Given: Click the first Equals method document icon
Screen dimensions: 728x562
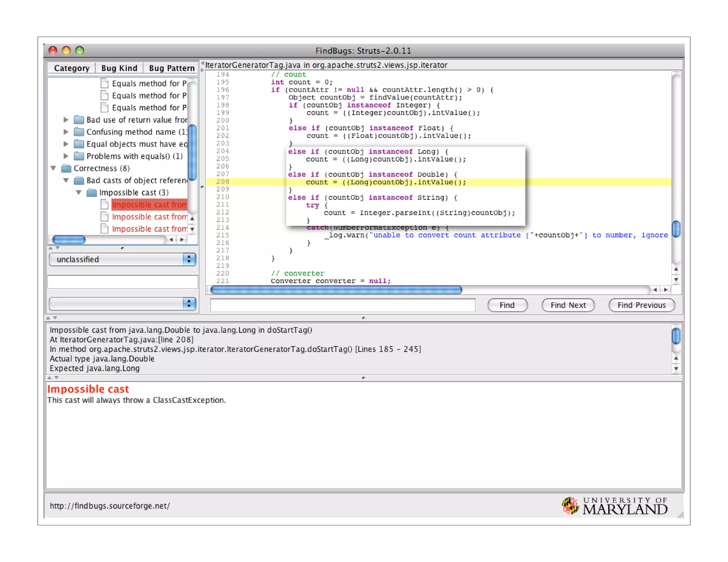Looking at the screenshot, I should pos(105,83).
